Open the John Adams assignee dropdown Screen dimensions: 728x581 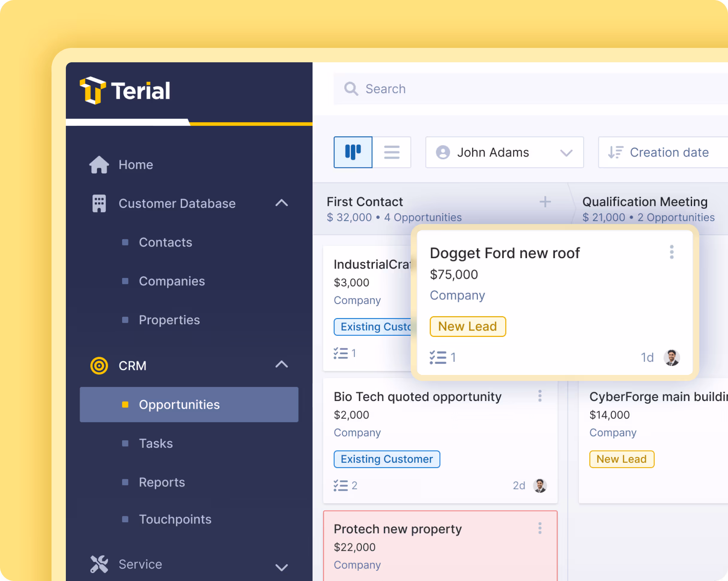pos(504,152)
